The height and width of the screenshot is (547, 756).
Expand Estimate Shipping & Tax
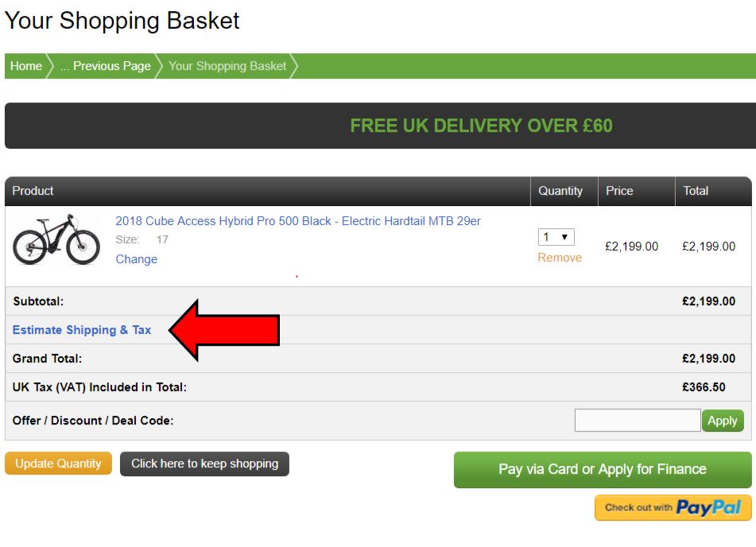(x=82, y=330)
